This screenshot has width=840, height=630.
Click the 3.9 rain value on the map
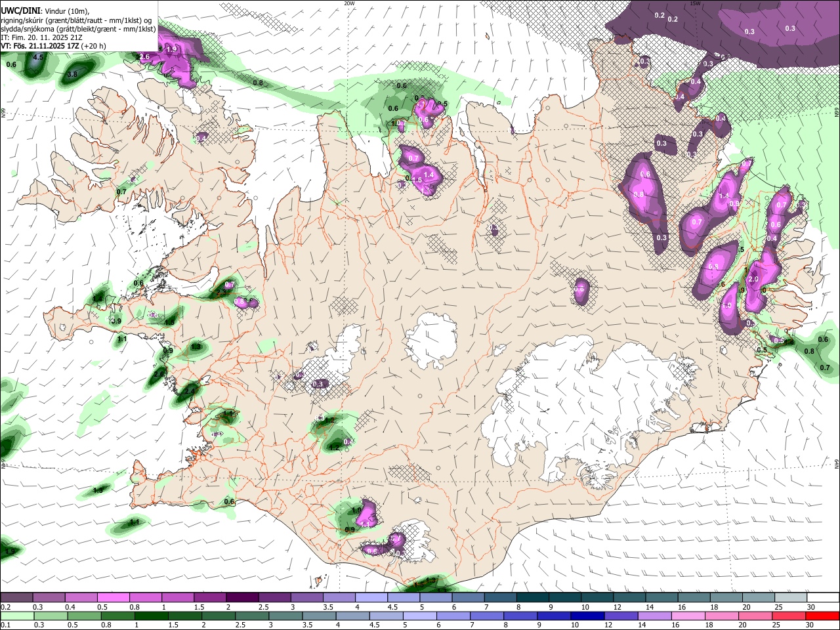116,321
